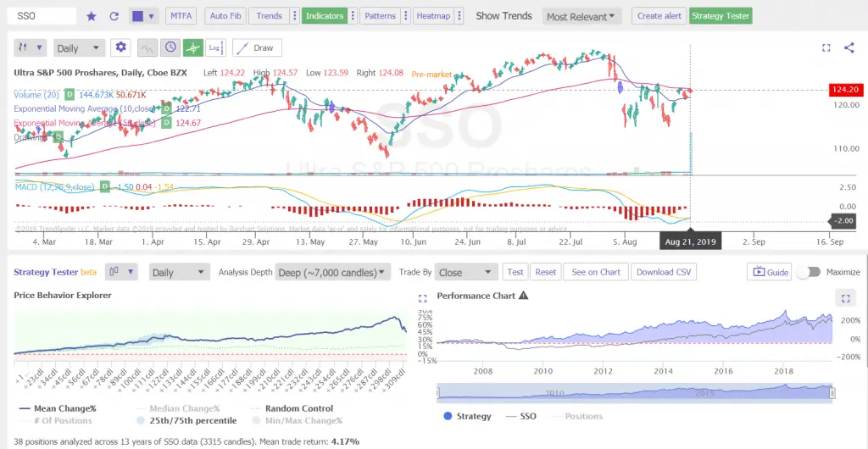Open the Daily timeframe dropdown on the chart
This screenshot has width=868, height=449.
point(79,48)
